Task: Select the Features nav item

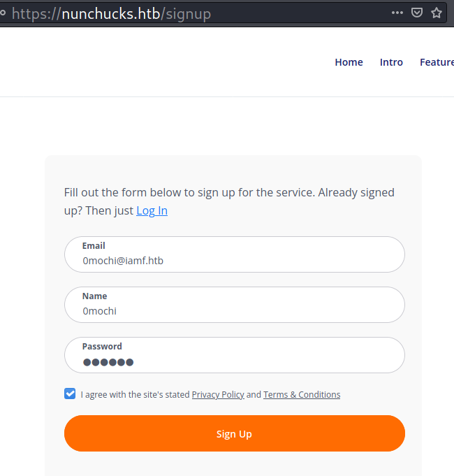Action: pyautogui.click(x=437, y=62)
